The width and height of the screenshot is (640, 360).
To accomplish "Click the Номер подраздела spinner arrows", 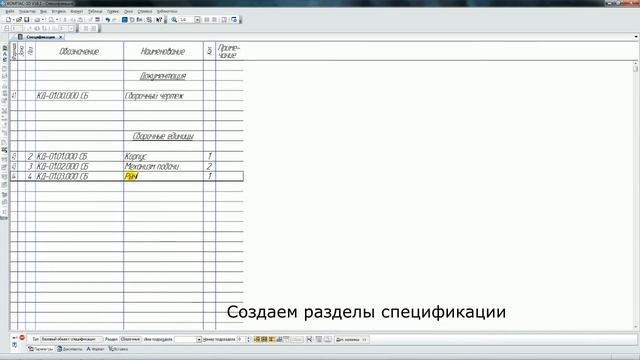I will click(249, 340).
